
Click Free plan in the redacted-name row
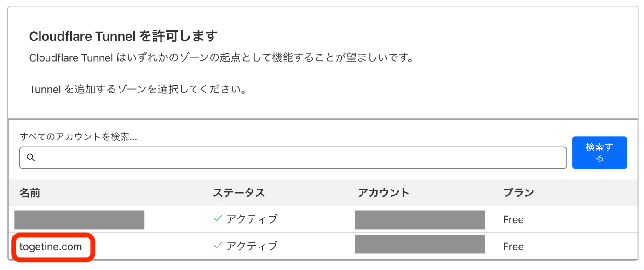[513, 220]
